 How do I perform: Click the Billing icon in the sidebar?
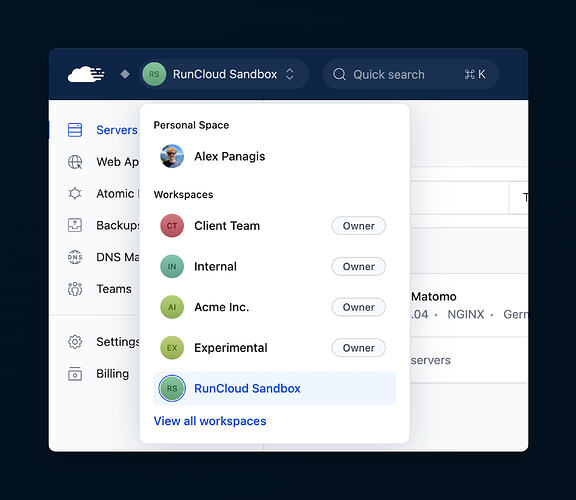75,374
